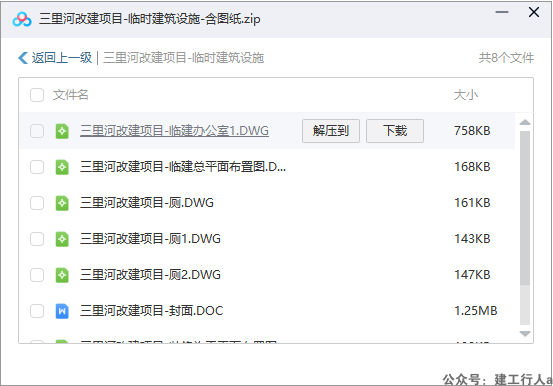Check the box for 厕2.DWG
Image resolution: width=553 pixels, height=386 pixels.
point(37,275)
